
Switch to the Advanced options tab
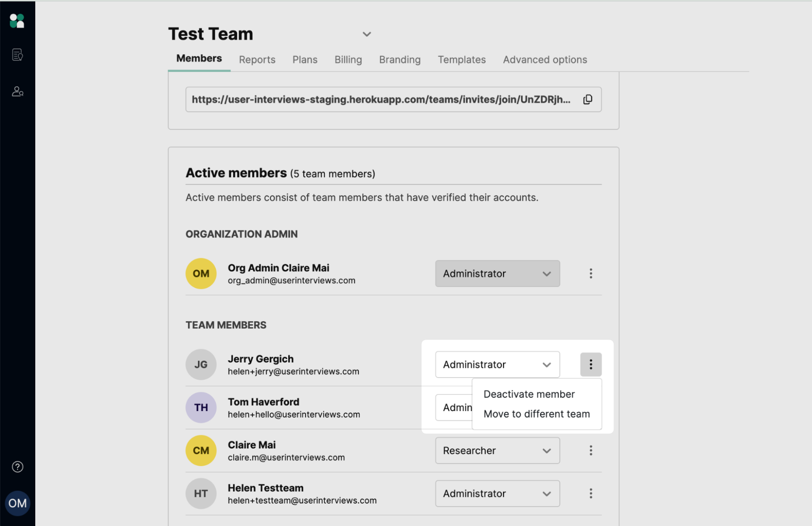tap(545, 59)
